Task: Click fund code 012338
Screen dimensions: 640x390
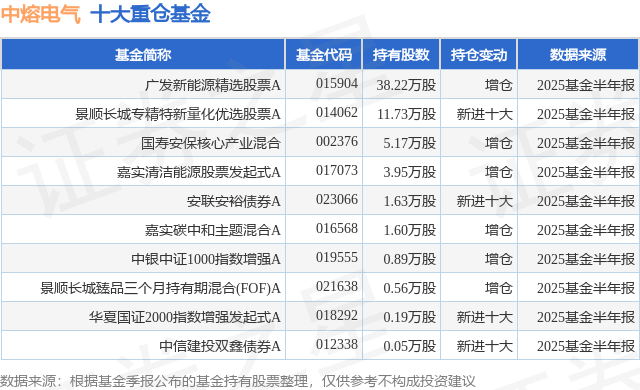Action: click(337, 344)
